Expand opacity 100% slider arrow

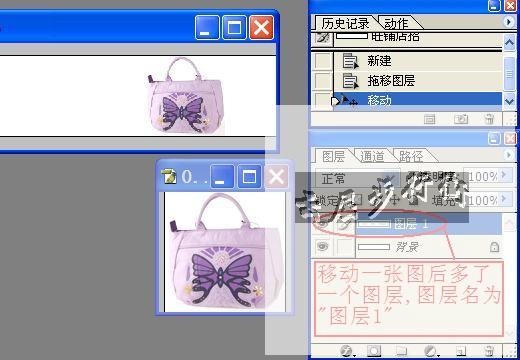point(504,175)
